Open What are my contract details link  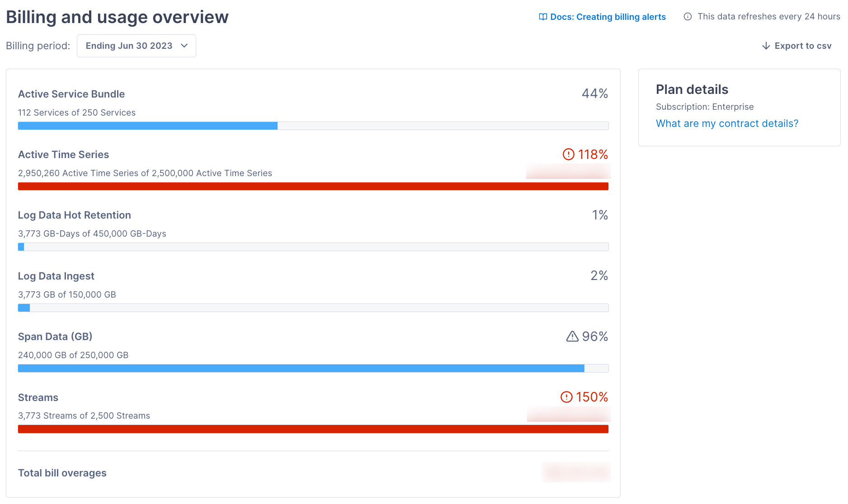click(727, 124)
